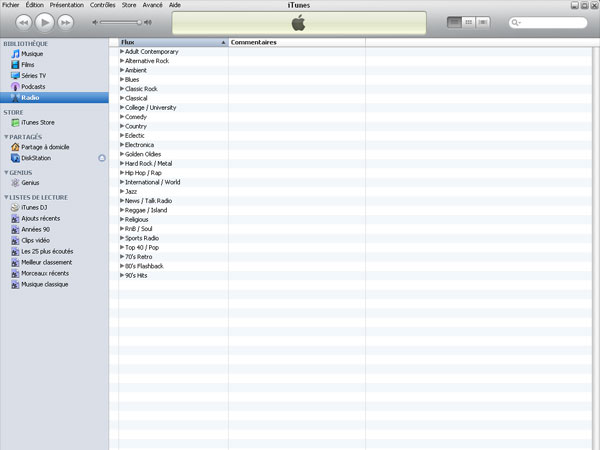Viewport: 600px width, 450px height.
Task: Select the Radio tower icon
Action: 15,98
